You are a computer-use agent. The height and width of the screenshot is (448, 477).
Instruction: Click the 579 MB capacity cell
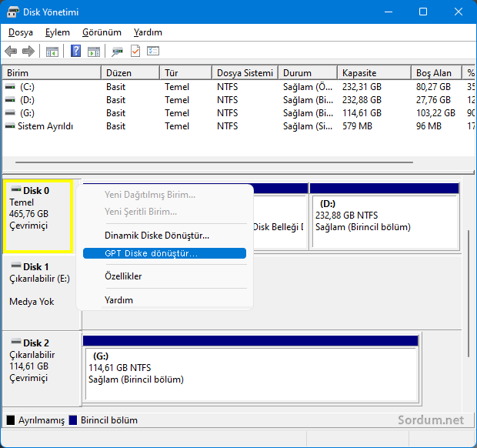tap(357, 126)
